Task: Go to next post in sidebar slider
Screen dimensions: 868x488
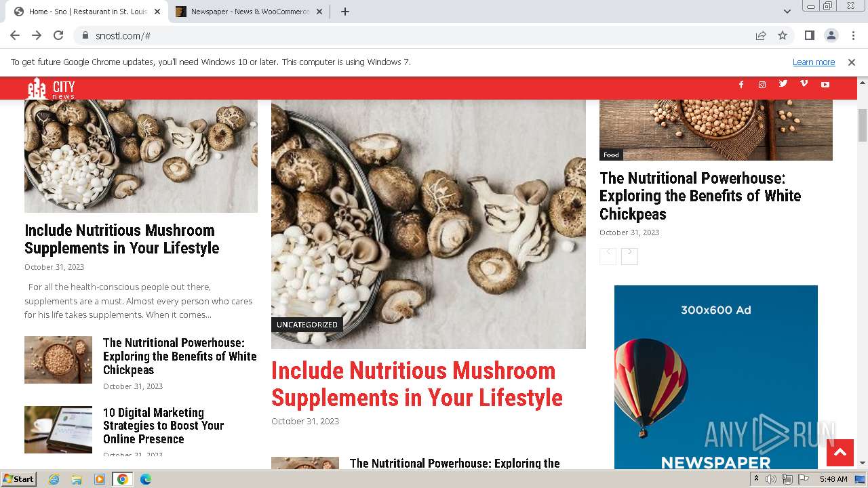Action: 629,256
